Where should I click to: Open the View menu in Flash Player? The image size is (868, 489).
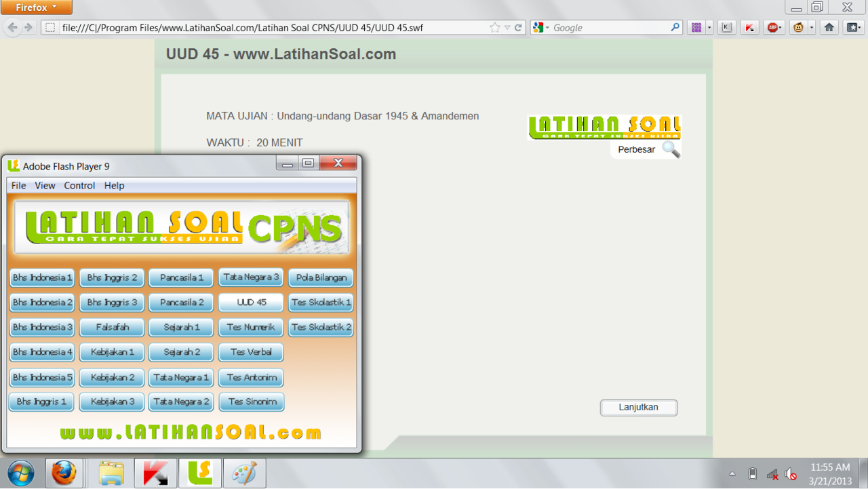click(x=45, y=185)
